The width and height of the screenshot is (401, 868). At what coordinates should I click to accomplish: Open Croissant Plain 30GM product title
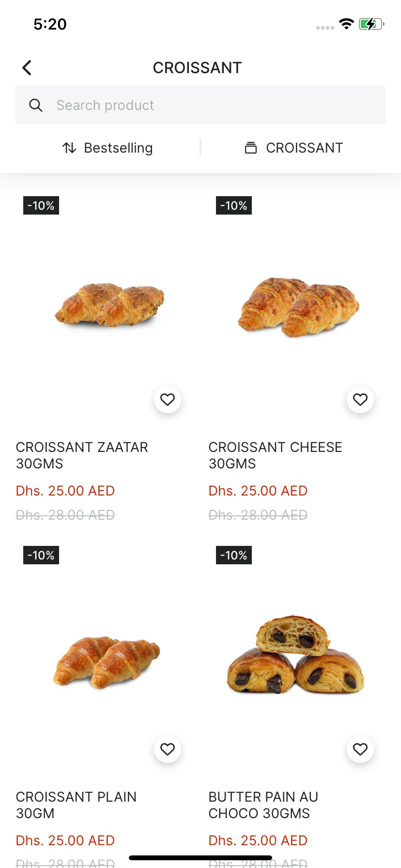76,805
